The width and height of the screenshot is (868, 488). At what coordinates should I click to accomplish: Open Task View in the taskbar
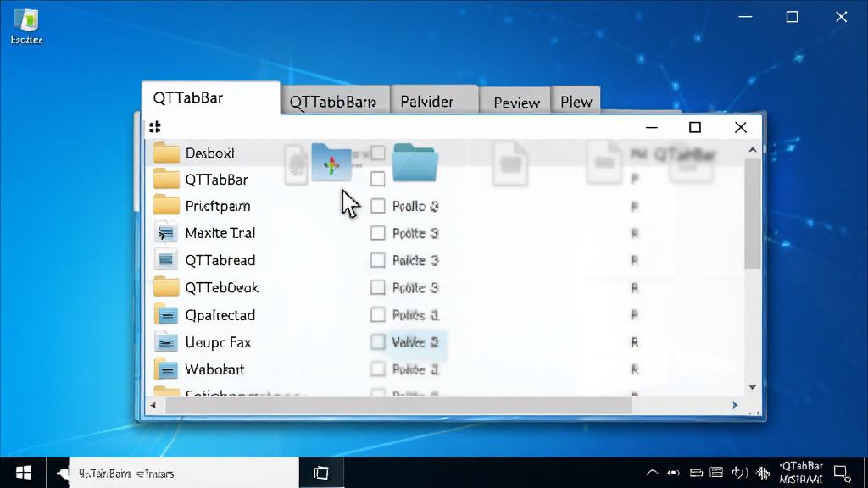point(321,473)
